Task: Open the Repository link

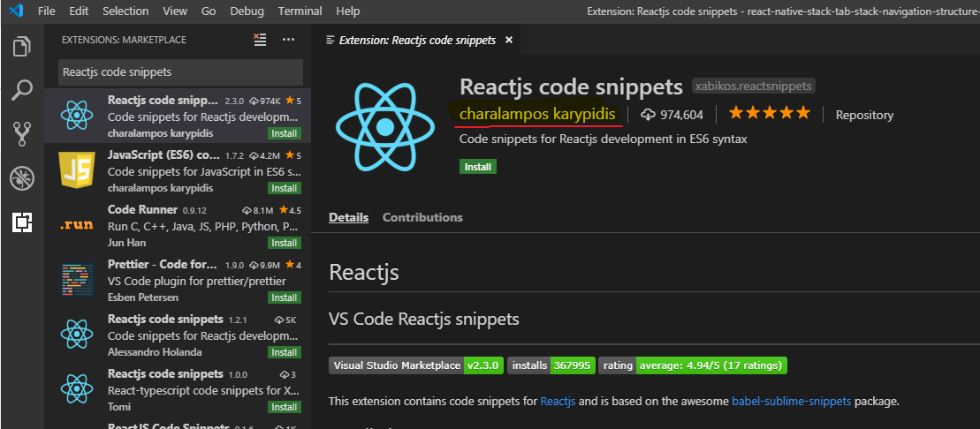Action: 864,115
